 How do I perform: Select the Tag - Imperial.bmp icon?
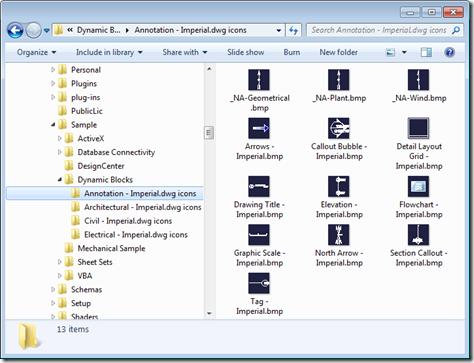[x=259, y=283]
